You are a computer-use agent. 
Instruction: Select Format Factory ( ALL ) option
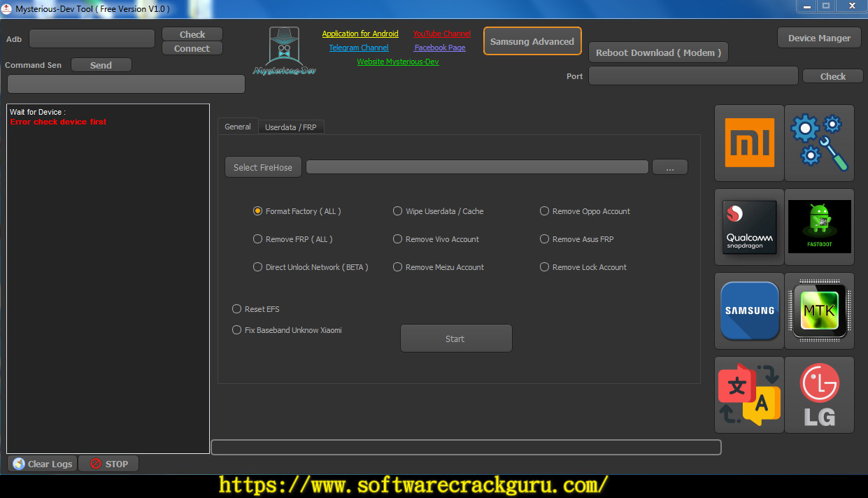(x=297, y=211)
